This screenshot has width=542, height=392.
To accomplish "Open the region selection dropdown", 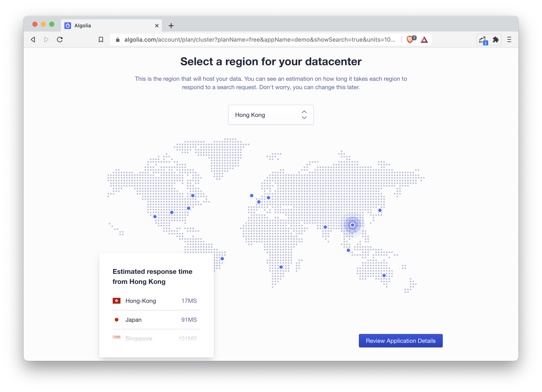I will tap(271, 115).
